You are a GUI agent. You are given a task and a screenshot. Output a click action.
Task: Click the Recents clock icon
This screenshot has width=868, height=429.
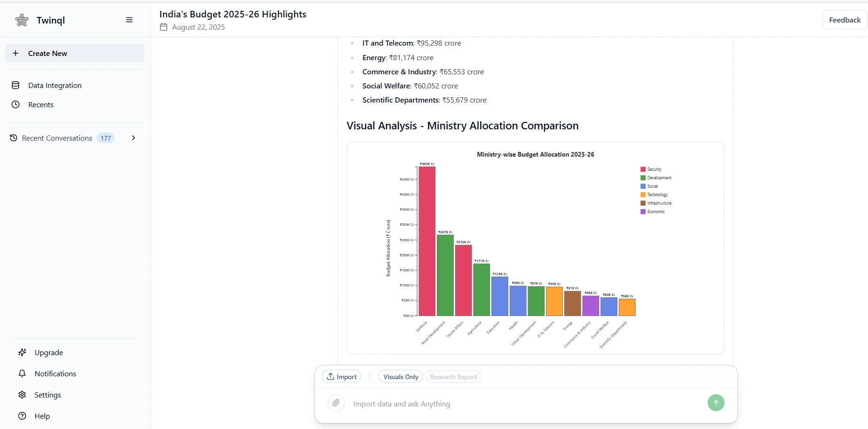click(x=16, y=104)
